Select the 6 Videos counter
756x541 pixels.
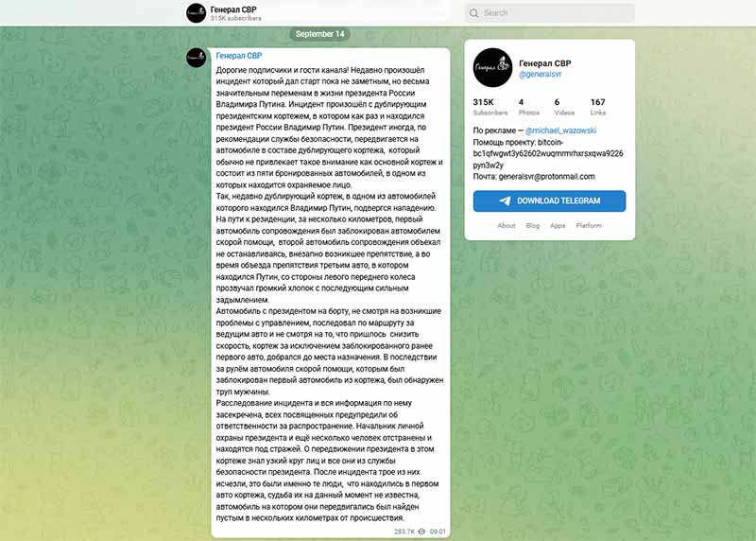[x=564, y=107]
